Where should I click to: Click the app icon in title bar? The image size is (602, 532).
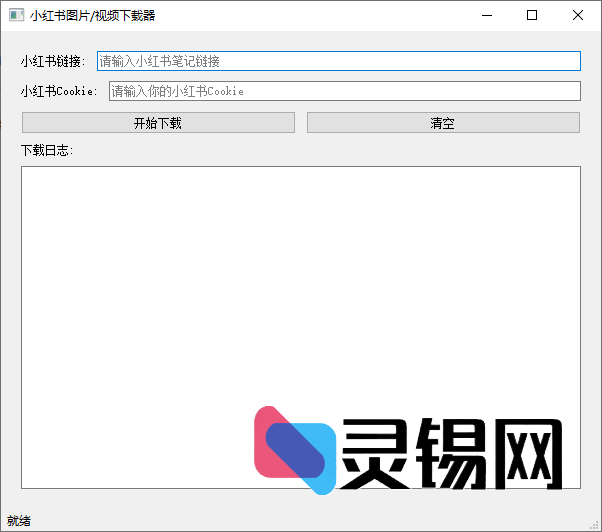tap(17, 15)
